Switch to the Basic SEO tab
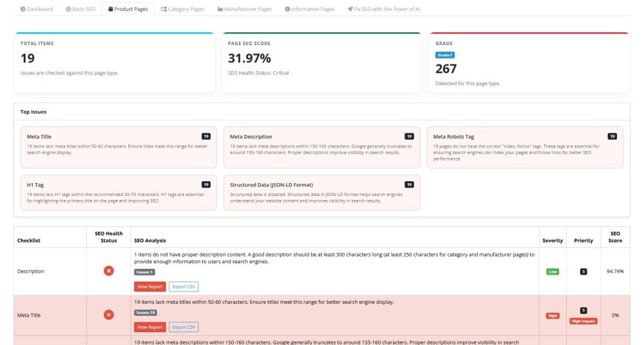This screenshot has height=345, width=644. (80, 10)
